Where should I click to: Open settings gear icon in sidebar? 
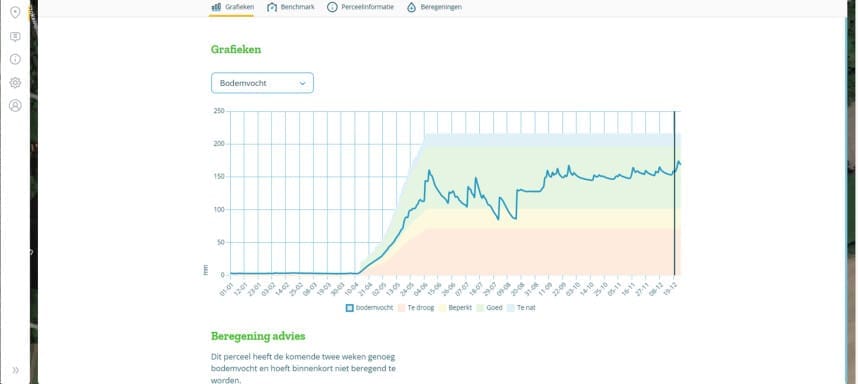(15, 83)
